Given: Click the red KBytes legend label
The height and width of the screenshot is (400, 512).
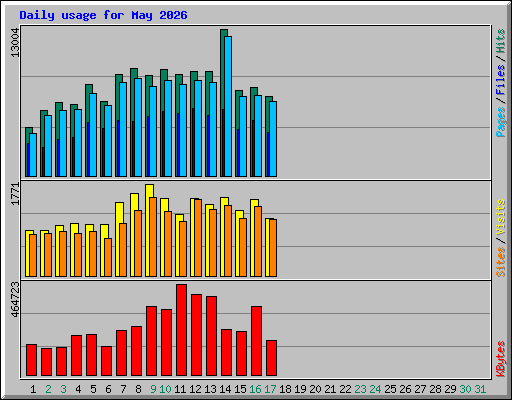Looking at the screenshot, I should (x=501, y=359).
